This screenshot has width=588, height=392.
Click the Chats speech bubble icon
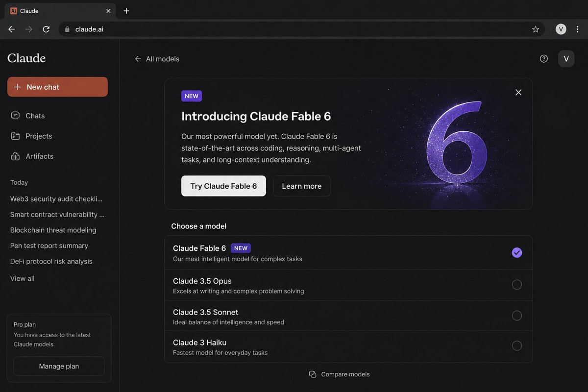point(15,116)
